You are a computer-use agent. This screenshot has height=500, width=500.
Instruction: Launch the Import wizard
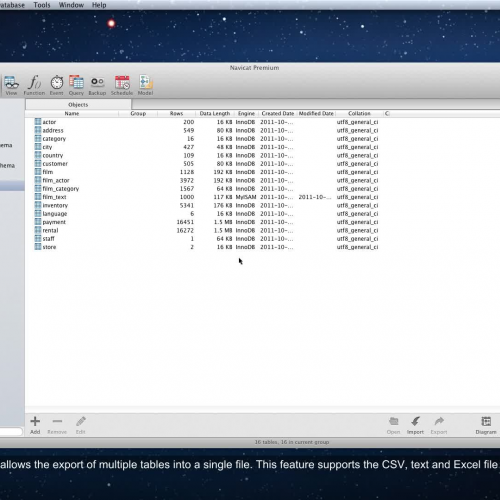click(x=415, y=425)
